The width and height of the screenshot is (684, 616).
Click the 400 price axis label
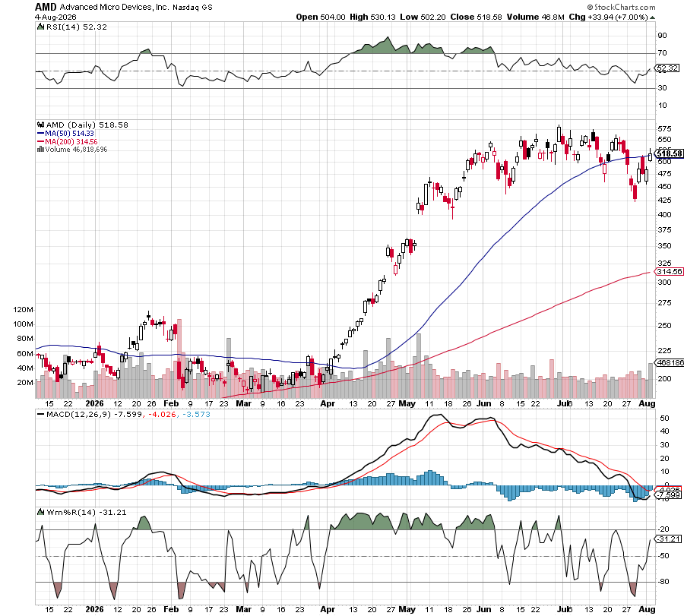click(665, 214)
